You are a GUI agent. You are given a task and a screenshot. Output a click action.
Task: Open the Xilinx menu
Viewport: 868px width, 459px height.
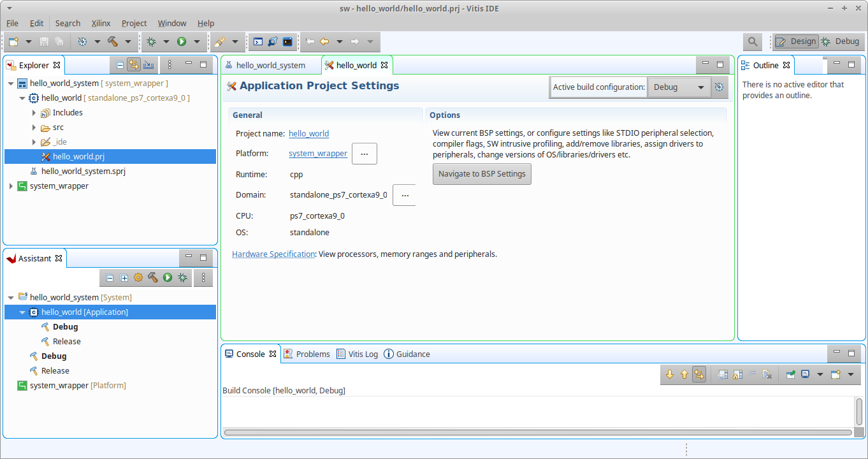pos(101,23)
